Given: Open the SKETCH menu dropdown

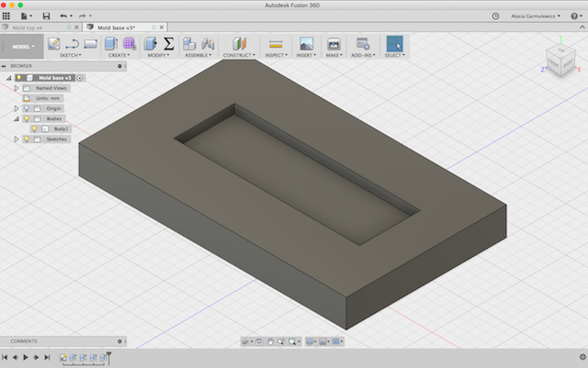Looking at the screenshot, I should (70, 55).
